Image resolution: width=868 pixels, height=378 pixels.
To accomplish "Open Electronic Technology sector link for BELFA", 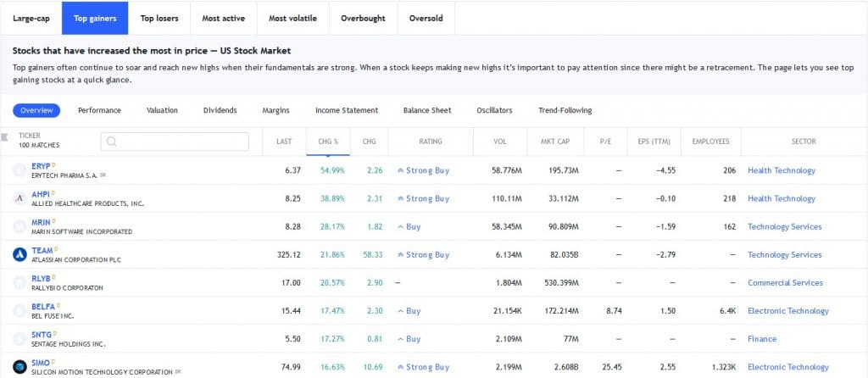I will 788,311.
